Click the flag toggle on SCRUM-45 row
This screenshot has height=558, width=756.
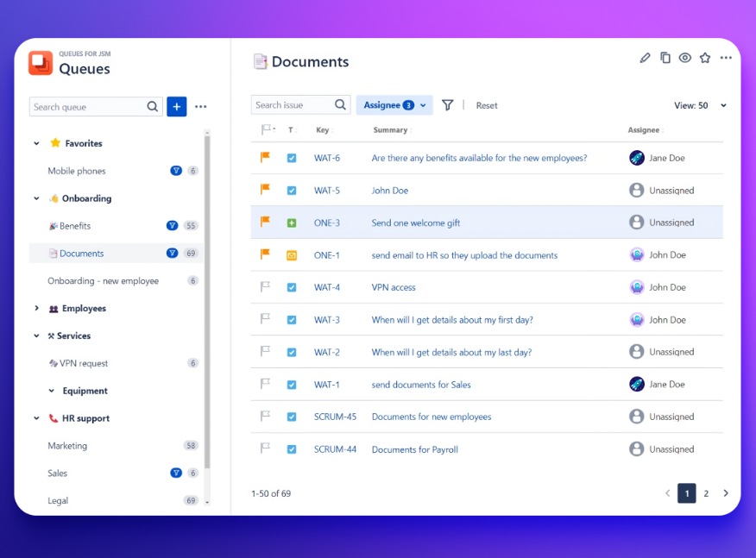(x=265, y=416)
